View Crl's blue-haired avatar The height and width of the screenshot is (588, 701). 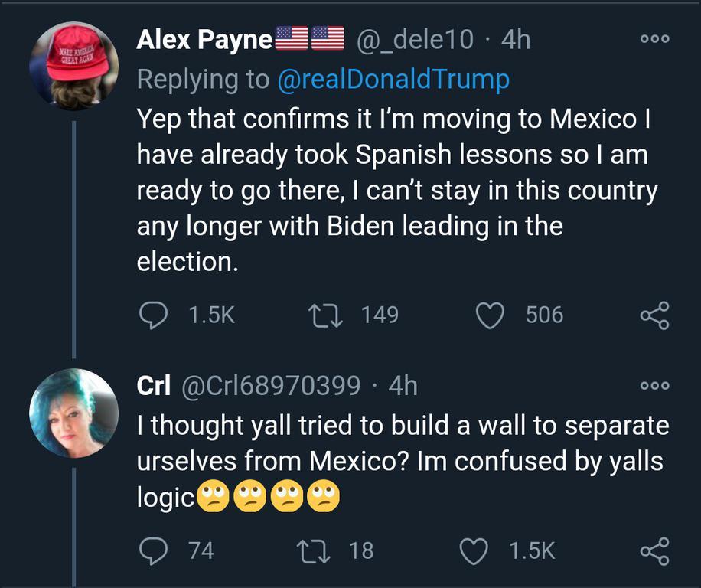point(74,413)
